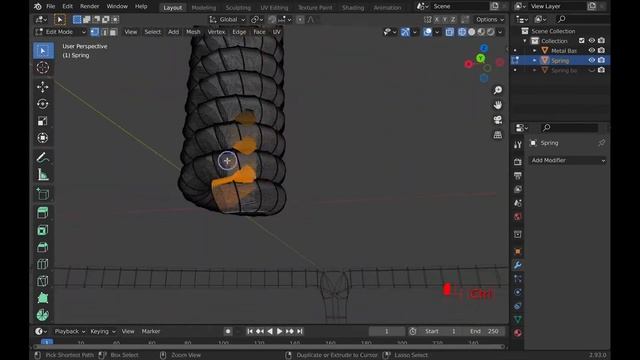This screenshot has width=640, height=360.
Task: Select the Poly Build tool
Action: [x=43, y=298]
